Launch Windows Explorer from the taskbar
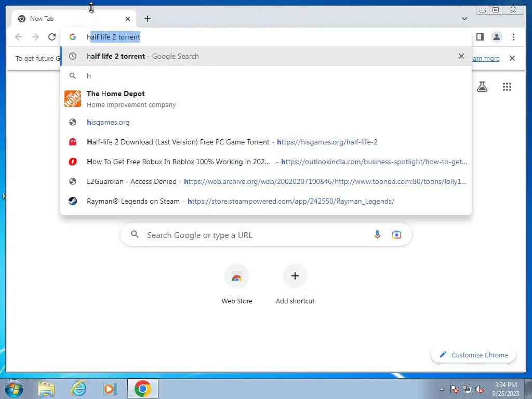 [x=46, y=389]
